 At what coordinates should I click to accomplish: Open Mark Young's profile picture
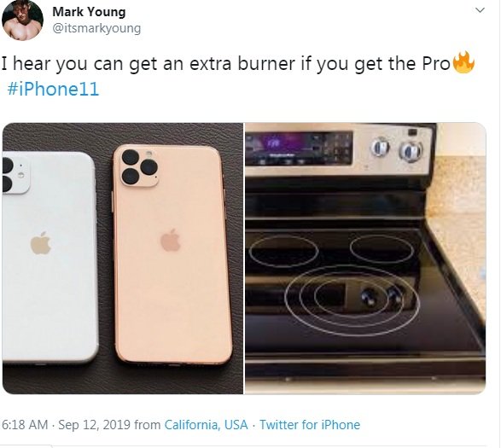[22, 20]
